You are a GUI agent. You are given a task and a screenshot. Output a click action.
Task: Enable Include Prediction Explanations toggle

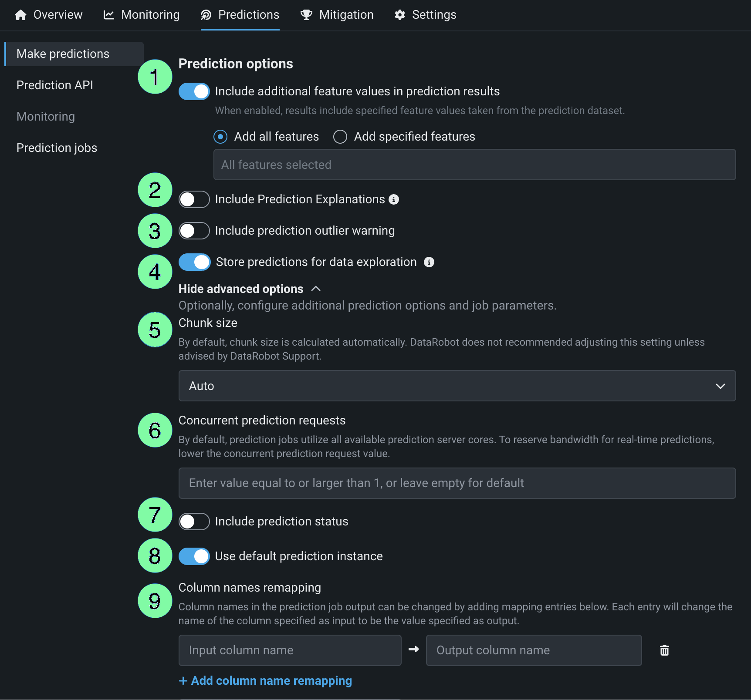click(194, 199)
